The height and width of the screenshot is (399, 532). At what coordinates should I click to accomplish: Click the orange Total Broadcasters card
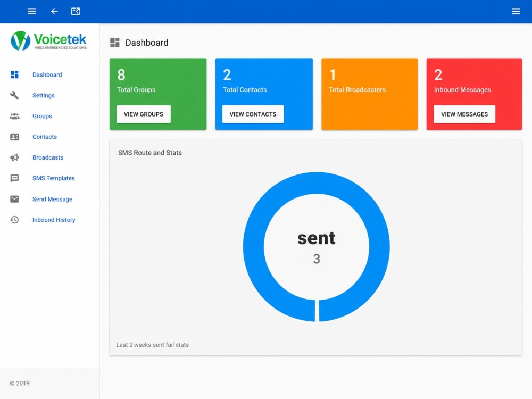coord(370,94)
